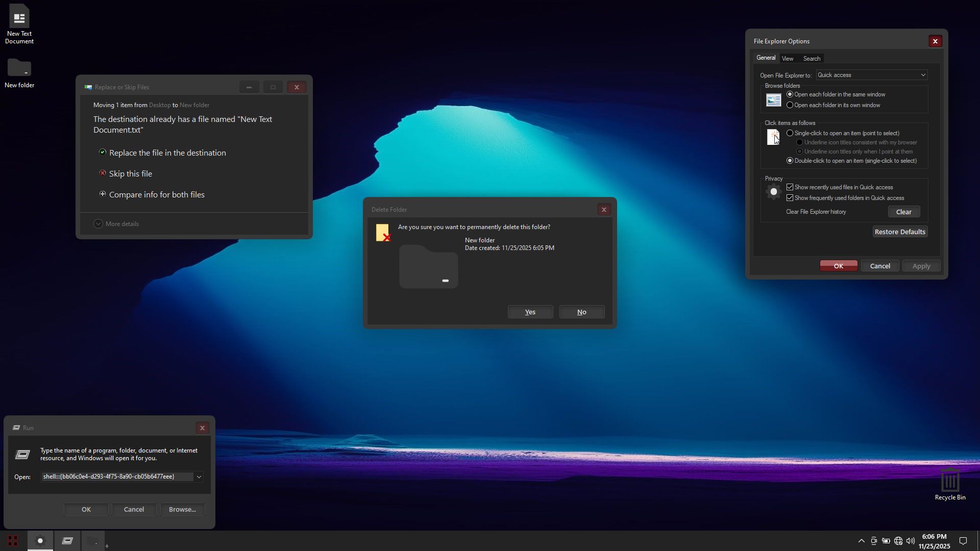This screenshot has height=551, width=980.
Task: Switch to the Search tab
Action: point(812,59)
